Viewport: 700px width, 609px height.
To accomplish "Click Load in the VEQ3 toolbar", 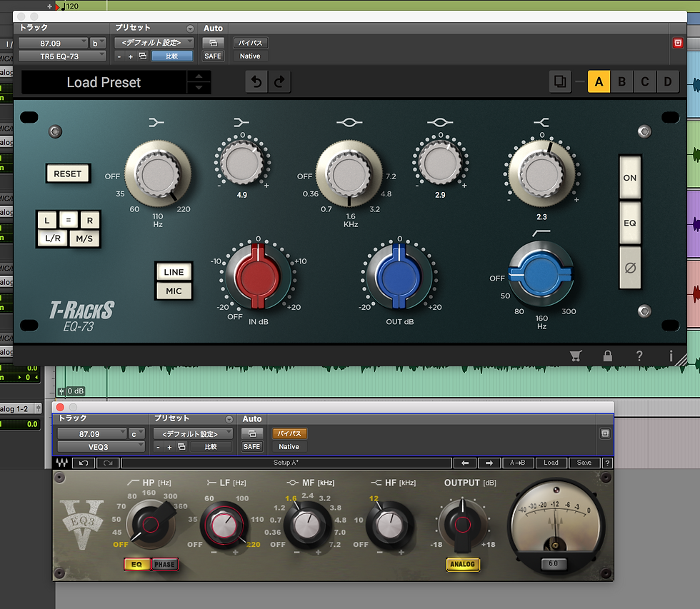I will pos(551,463).
